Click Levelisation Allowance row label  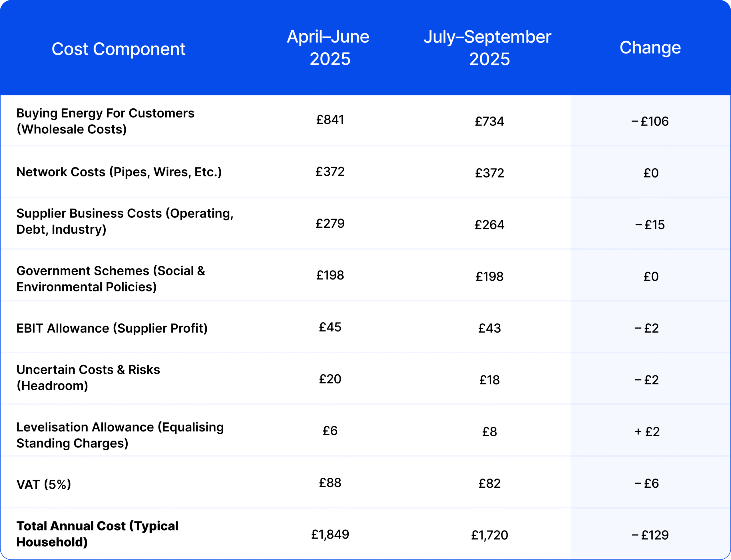120,435
